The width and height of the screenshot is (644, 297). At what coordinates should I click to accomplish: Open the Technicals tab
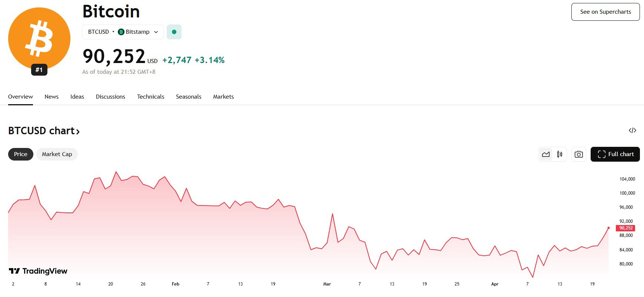(x=150, y=97)
